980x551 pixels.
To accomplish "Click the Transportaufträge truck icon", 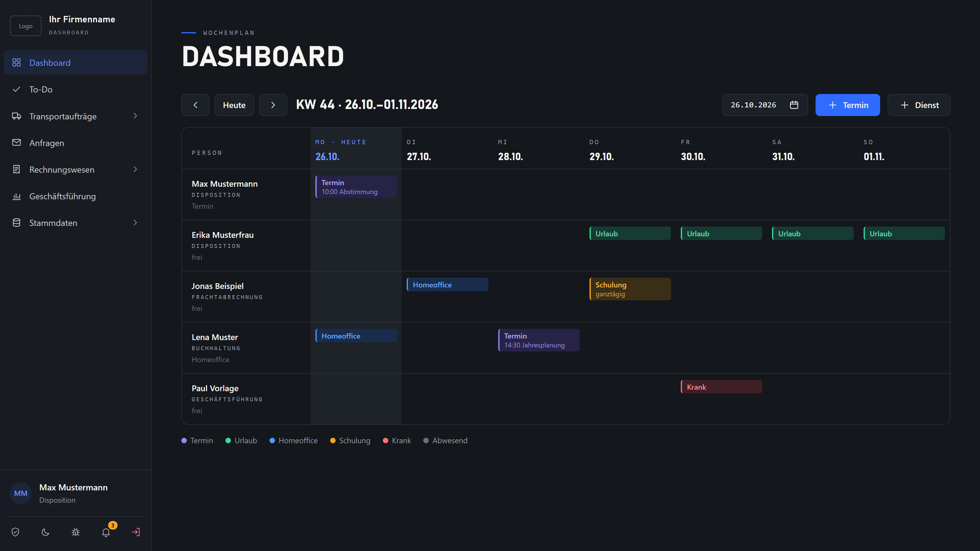I will pos(16,116).
